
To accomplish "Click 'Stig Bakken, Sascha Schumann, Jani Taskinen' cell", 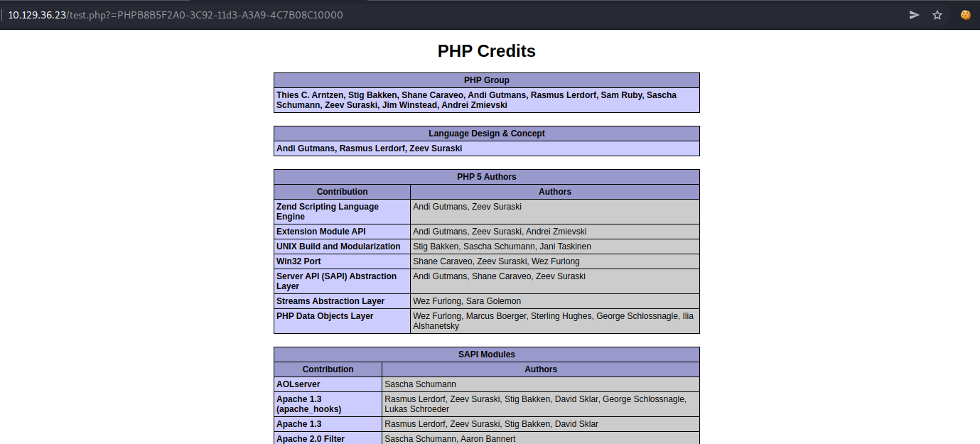I will [x=555, y=247].
